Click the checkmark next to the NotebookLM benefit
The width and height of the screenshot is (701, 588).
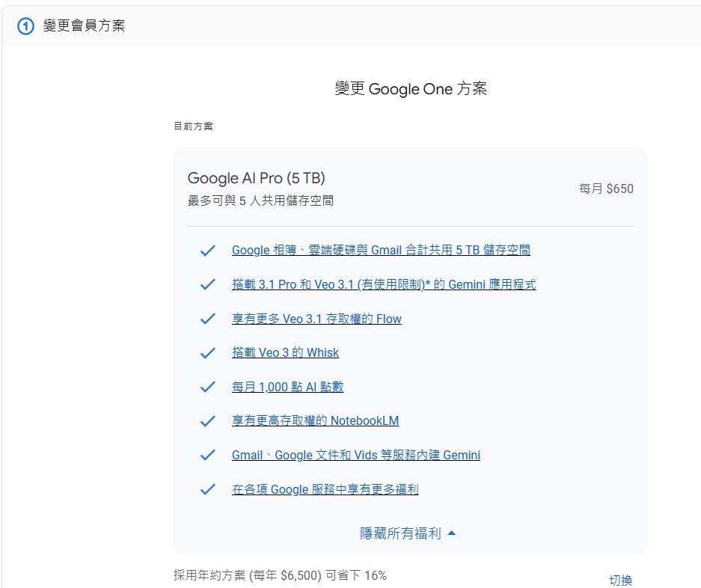coord(208,421)
